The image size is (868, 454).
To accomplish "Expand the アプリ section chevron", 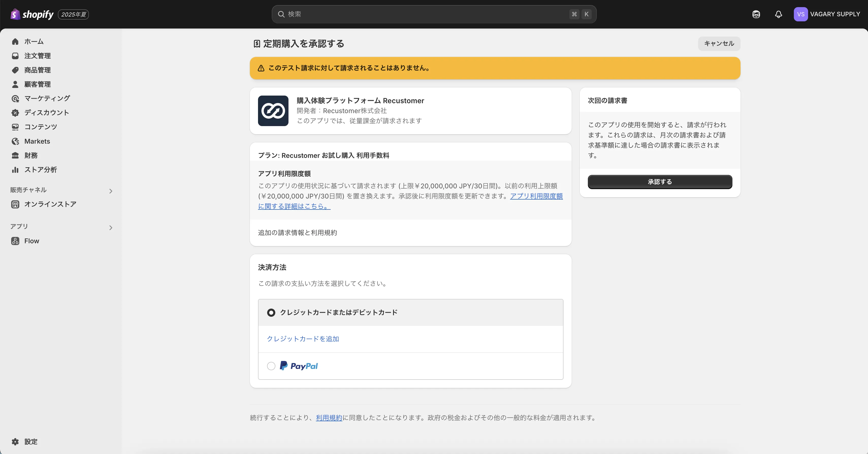I will 110,228.
